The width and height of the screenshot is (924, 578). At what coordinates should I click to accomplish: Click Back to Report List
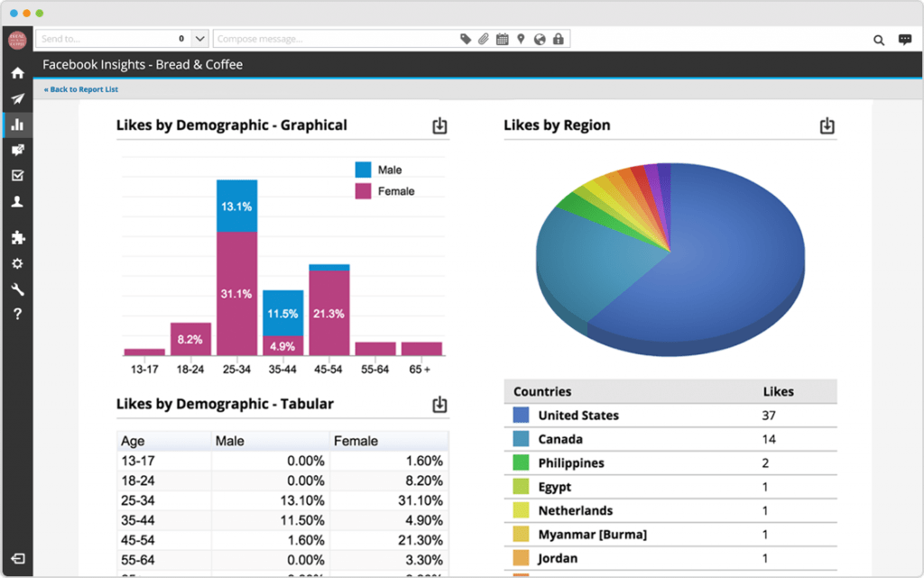coord(81,89)
